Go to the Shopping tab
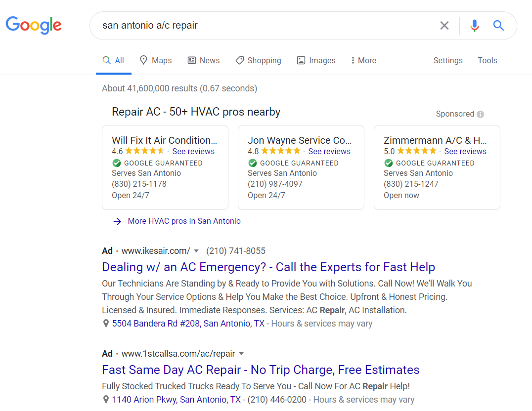This screenshot has height=411, width=532. [x=259, y=61]
